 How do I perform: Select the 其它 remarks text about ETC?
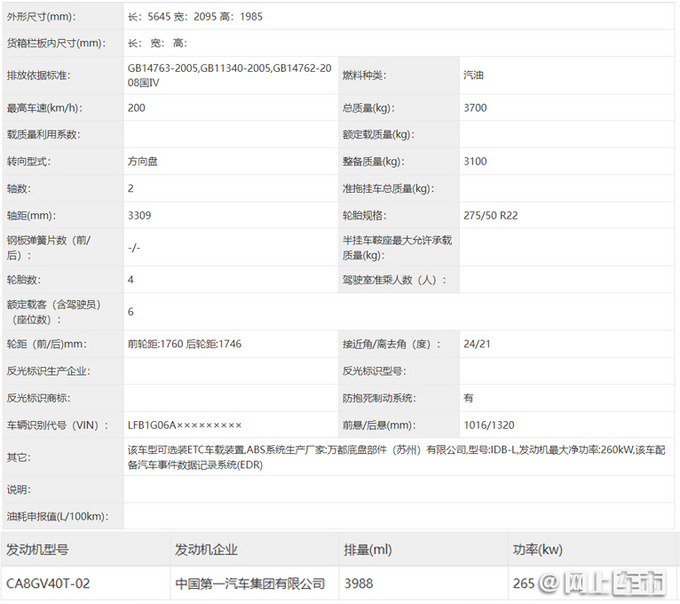click(396, 457)
